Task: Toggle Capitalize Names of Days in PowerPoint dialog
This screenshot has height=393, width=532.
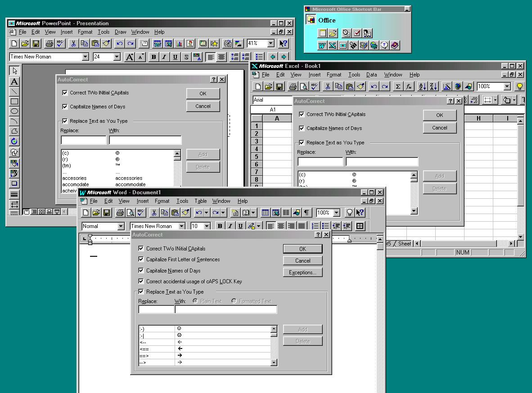Action: click(x=65, y=107)
